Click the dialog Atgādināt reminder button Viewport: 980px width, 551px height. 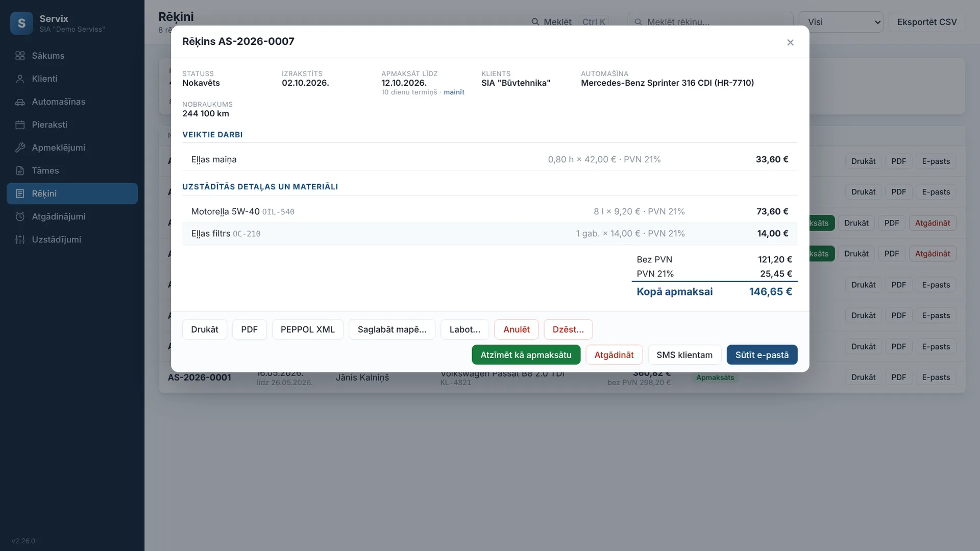(x=614, y=355)
